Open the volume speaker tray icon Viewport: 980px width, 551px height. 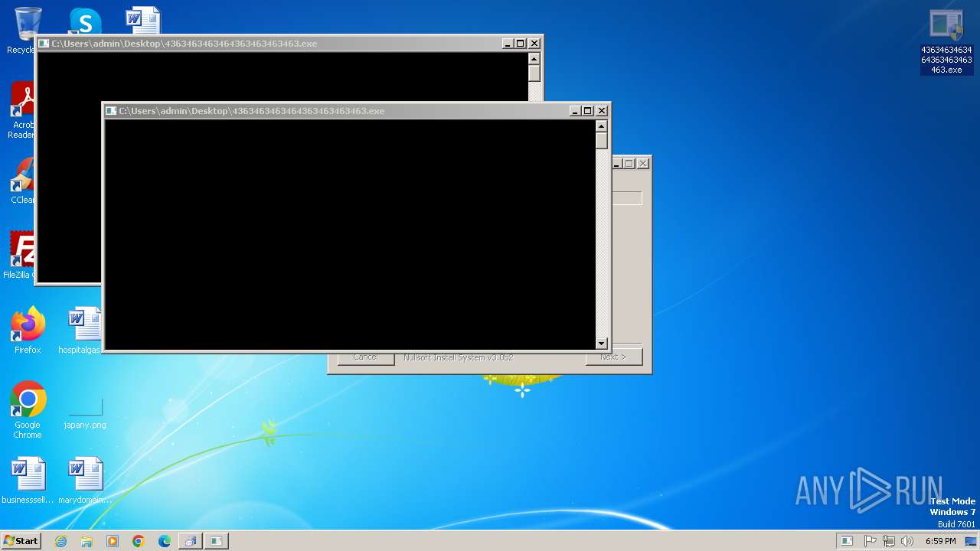tap(907, 541)
